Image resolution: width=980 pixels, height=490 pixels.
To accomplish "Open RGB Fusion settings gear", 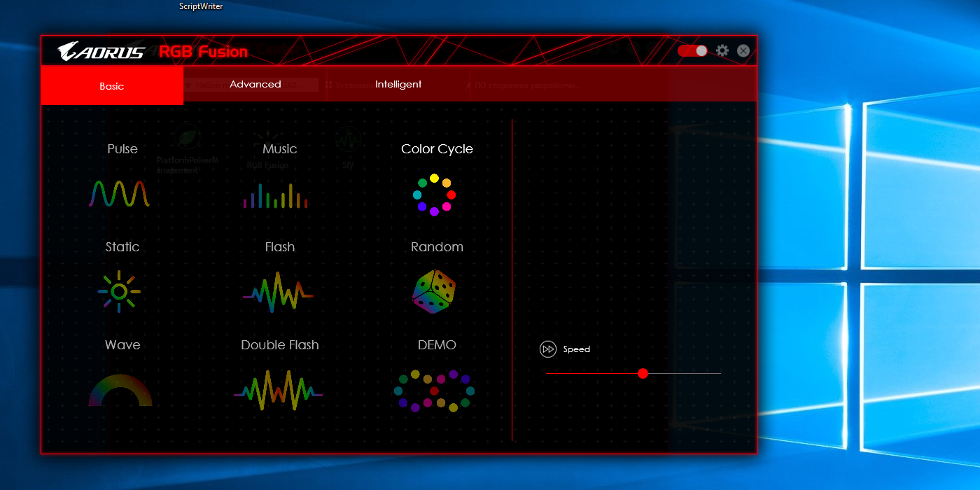I will coord(722,51).
